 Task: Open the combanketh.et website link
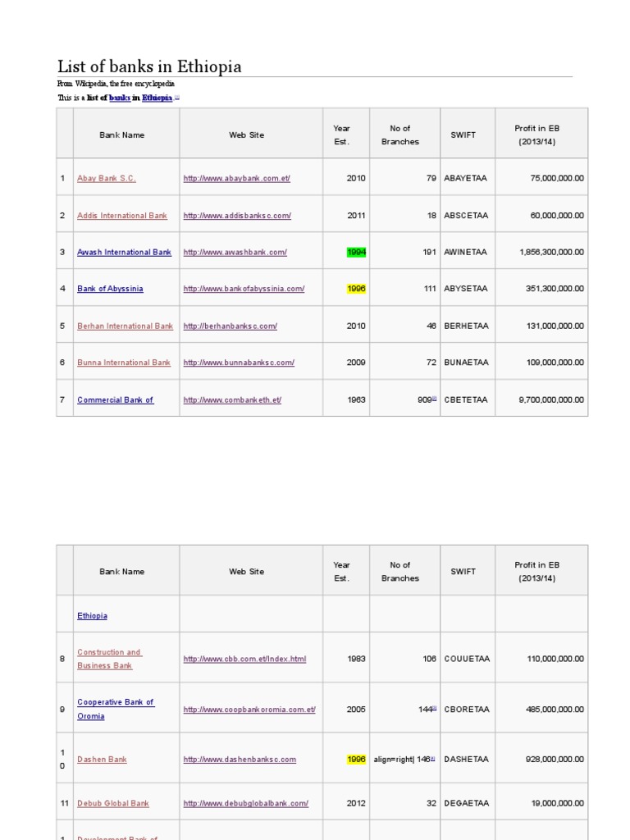click(233, 400)
